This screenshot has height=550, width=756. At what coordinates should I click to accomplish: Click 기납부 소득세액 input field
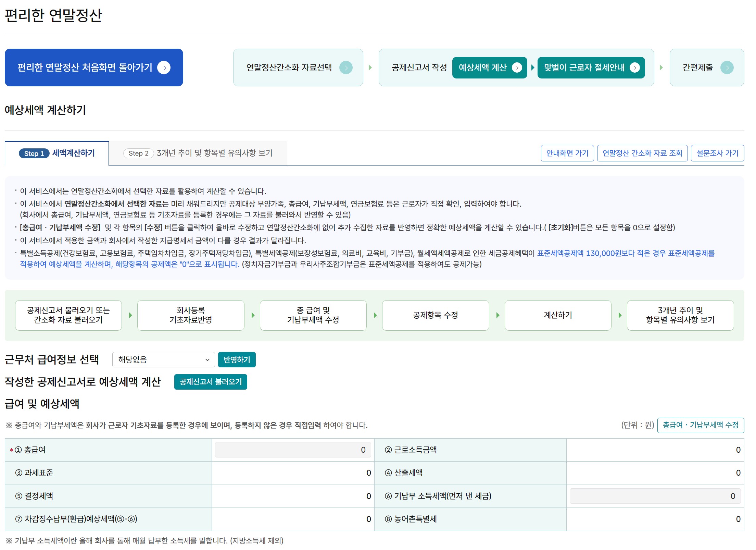pos(655,496)
